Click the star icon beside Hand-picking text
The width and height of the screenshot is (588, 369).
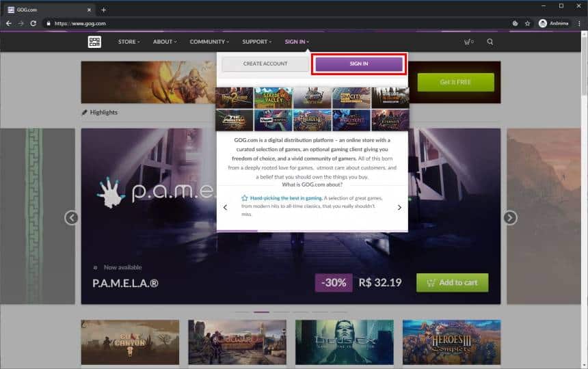245,197
